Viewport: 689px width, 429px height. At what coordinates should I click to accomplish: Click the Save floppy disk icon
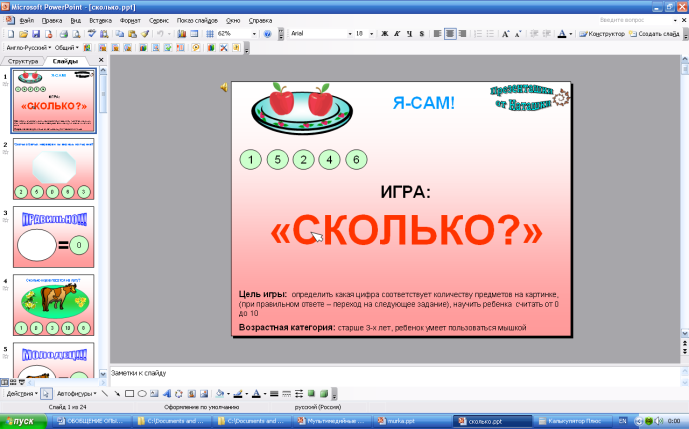click(x=35, y=33)
